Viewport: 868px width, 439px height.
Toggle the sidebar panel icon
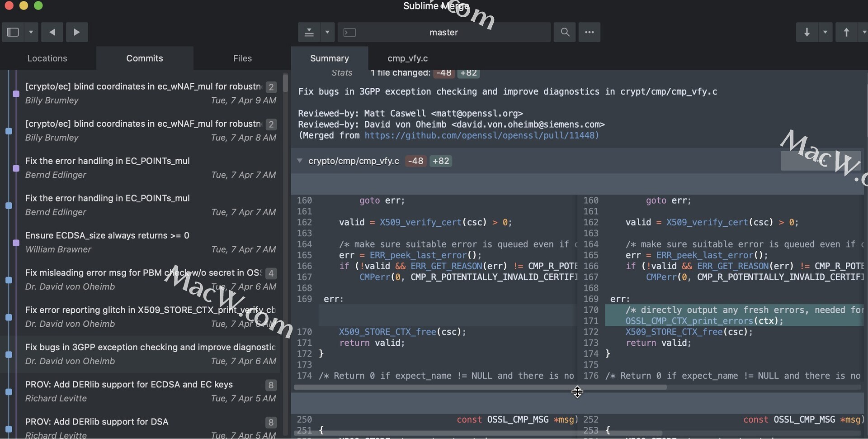(x=13, y=32)
